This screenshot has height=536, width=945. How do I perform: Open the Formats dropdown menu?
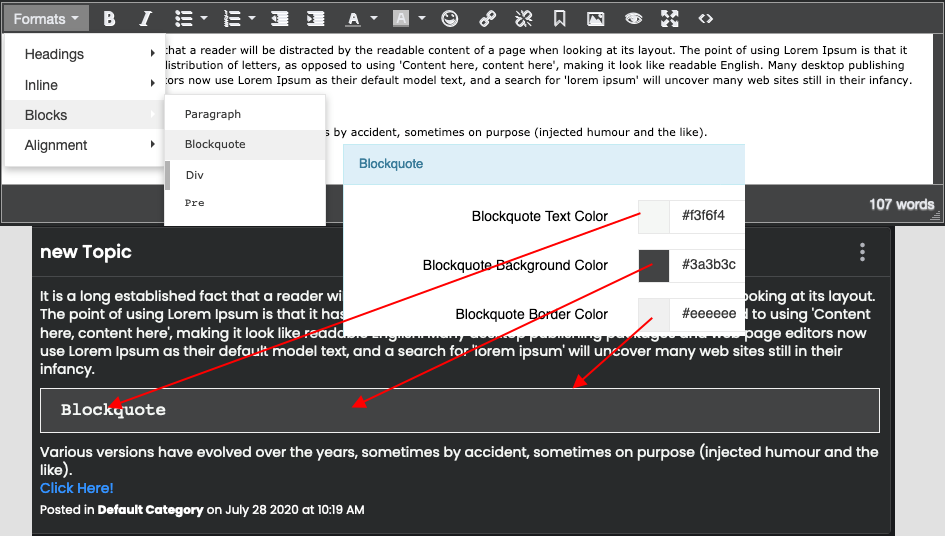pyautogui.click(x=46, y=19)
